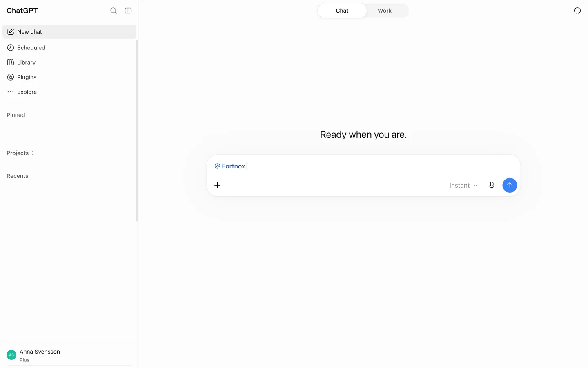Click the Plugins at-sign icon
588x368 pixels.
pos(11,77)
